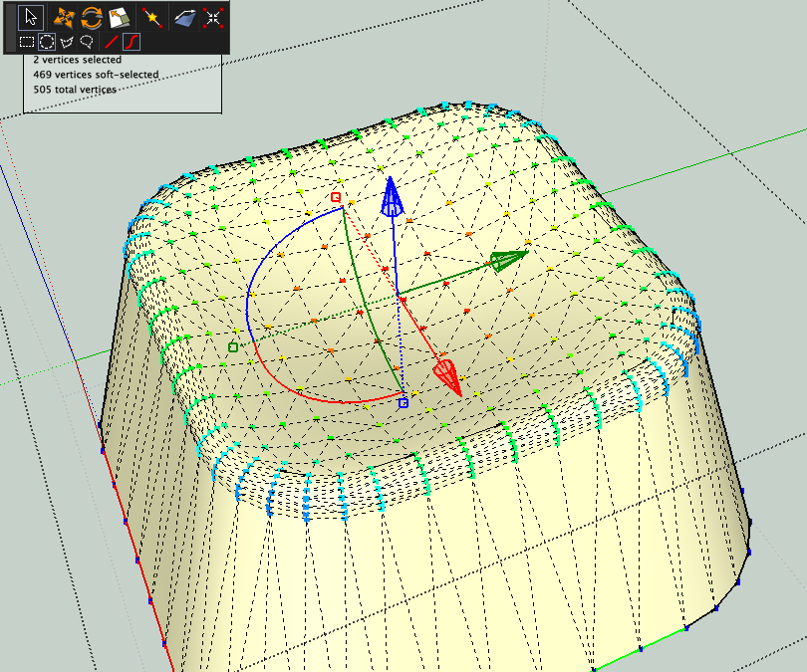Choose freehand lasso selection mode
Screen dimensions: 807x672
(87, 42)
